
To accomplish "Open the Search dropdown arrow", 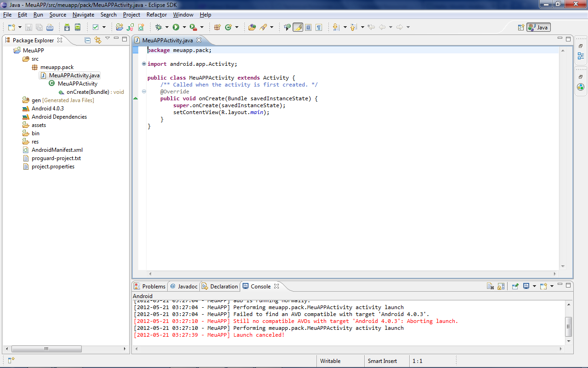I will point(271,27).
